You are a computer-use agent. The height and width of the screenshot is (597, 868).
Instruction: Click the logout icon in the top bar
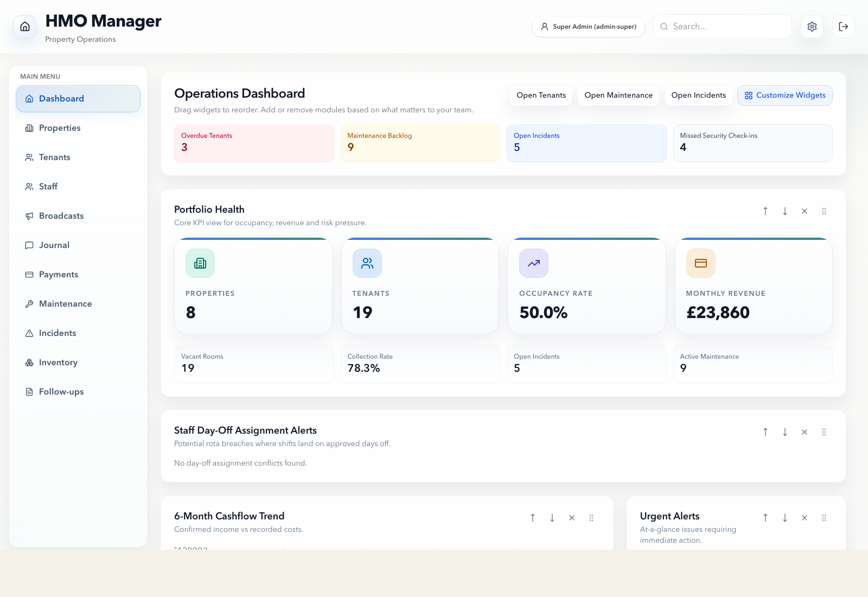(843, 26)
